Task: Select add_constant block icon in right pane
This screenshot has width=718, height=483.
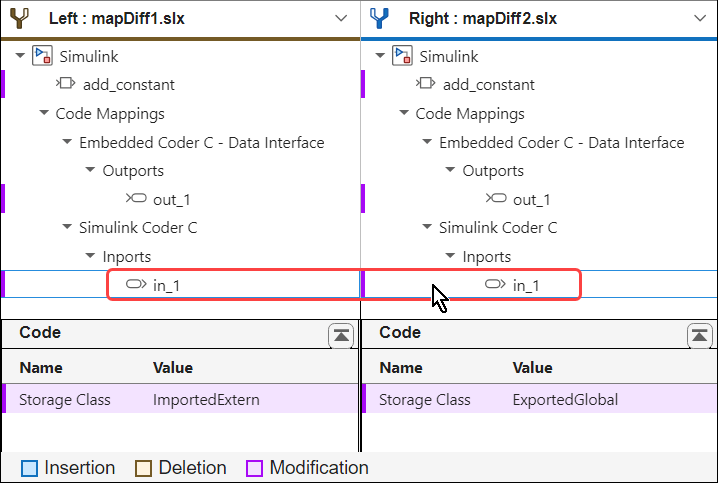Action: tap(427, 85)
